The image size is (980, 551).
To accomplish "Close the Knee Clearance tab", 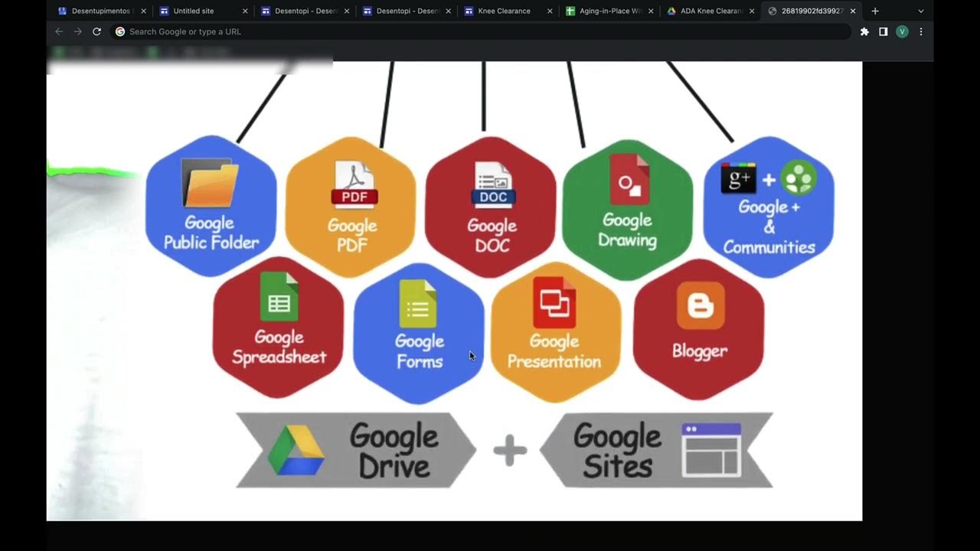I will point(550,11).
